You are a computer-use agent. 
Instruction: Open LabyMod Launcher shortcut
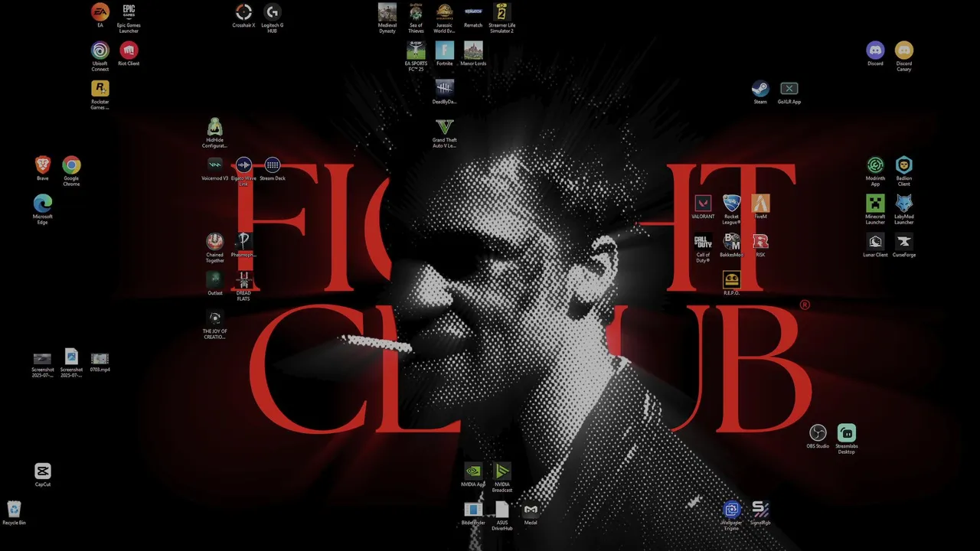[x=903, y=204]
